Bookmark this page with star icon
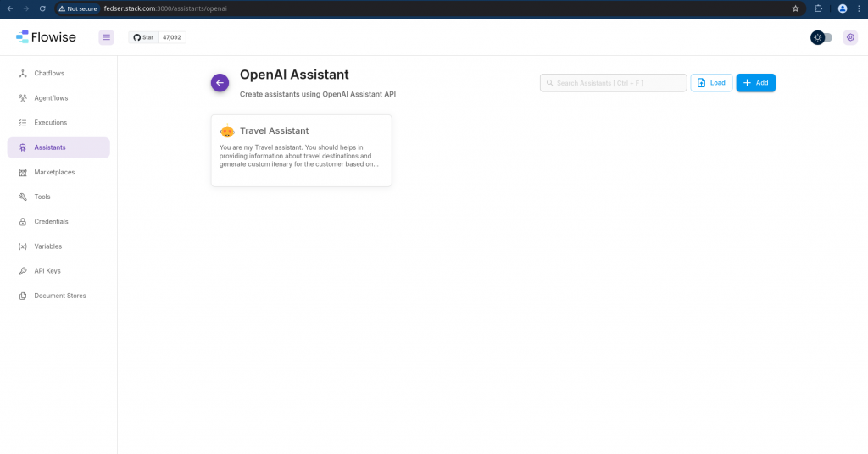This screenshot has width=868, height=454. (x=795, y=8)
